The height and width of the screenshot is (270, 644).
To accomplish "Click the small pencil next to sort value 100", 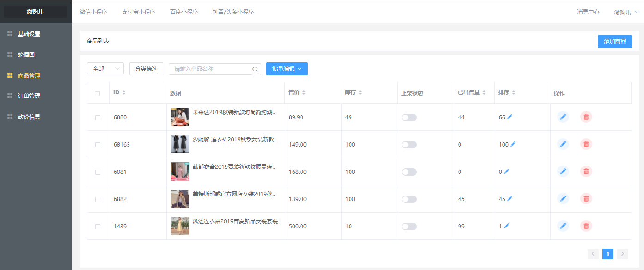I will pyautogui.click(x=513, y=144).
